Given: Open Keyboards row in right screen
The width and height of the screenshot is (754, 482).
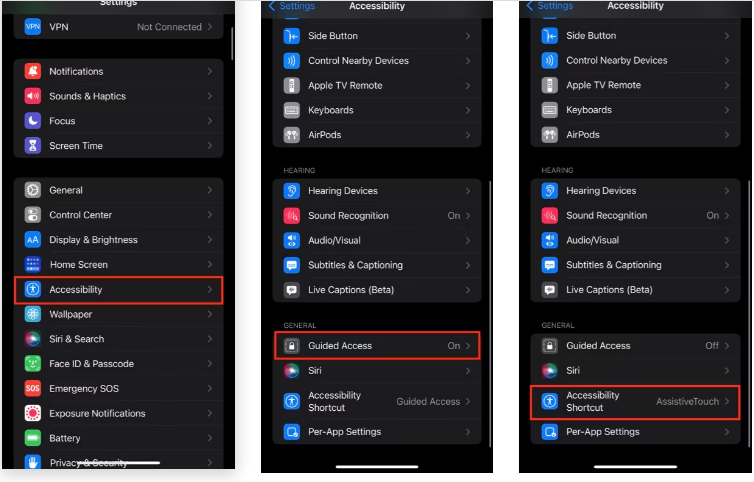Looking at the screenshot, I should 635,110.
